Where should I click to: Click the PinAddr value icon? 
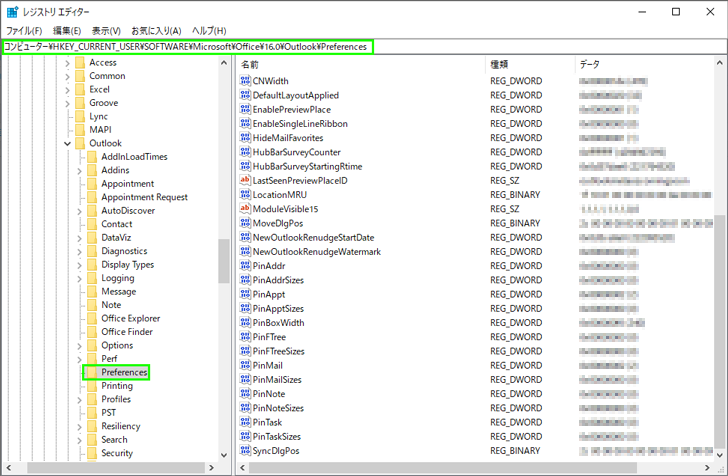pyautogui.click(x=245, y=266)
